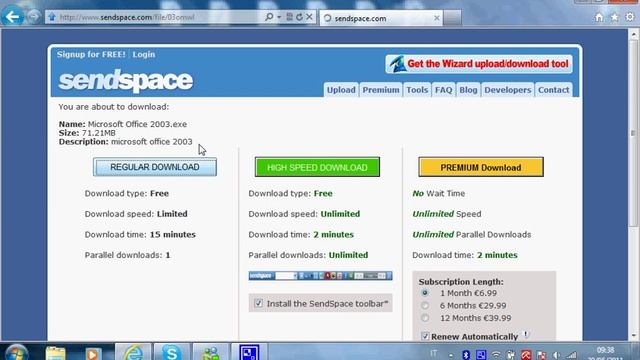The width and height of the screenshot is (640, 360).
Task: Click the HIGH SPEED DOWNLOAD button
Action: tap(317, 167)
